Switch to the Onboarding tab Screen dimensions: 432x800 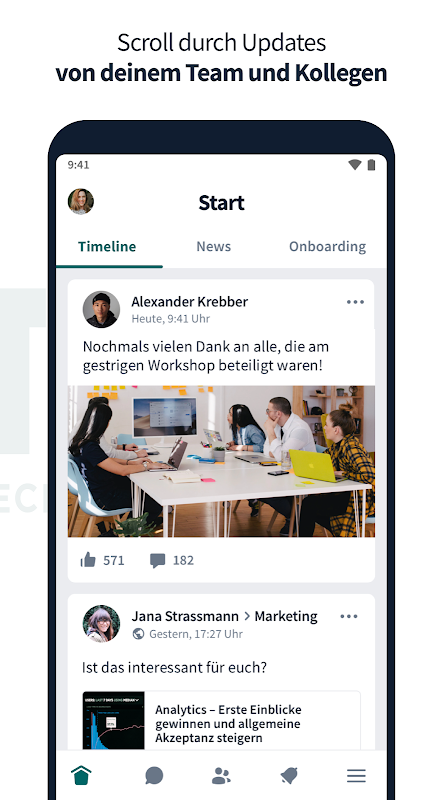pos(327,246)
